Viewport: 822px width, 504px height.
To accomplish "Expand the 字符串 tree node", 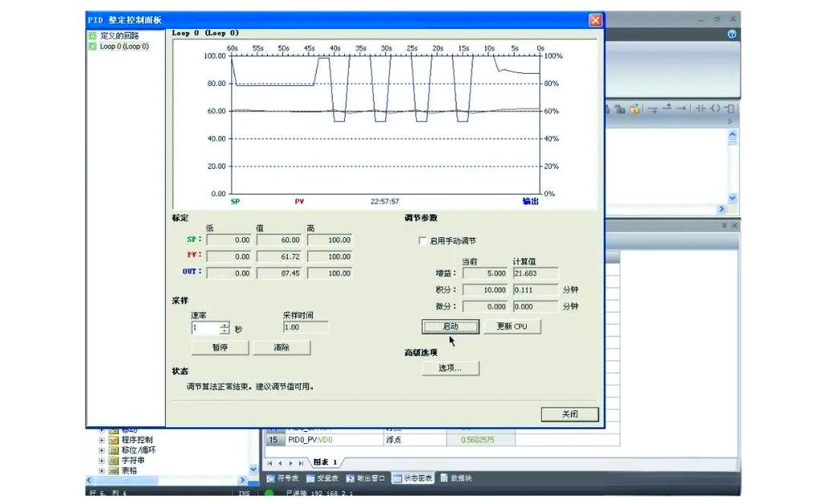I will (x=102, y=461).
